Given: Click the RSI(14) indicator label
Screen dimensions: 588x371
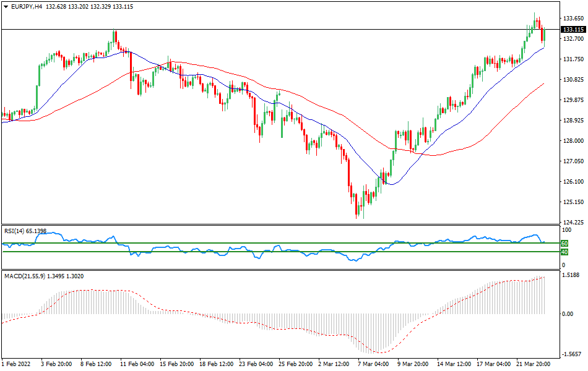Looking at the screenshot, I should coord(25,232).
